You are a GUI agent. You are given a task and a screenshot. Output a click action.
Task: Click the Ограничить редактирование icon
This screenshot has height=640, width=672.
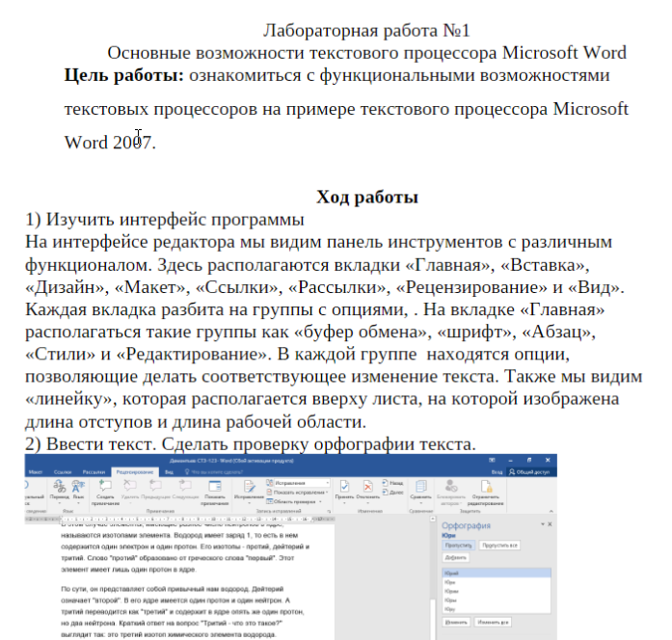[x=486, y=486]
